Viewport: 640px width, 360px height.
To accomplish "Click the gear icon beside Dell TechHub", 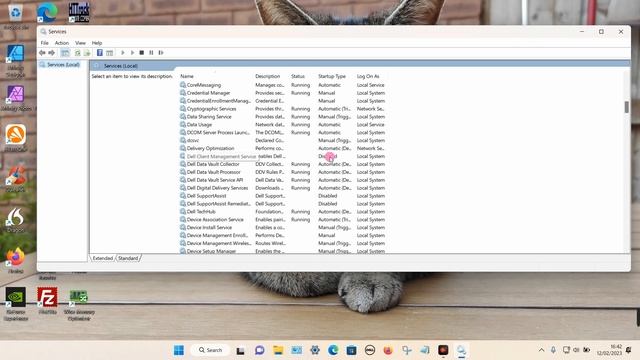I will 183,212.
